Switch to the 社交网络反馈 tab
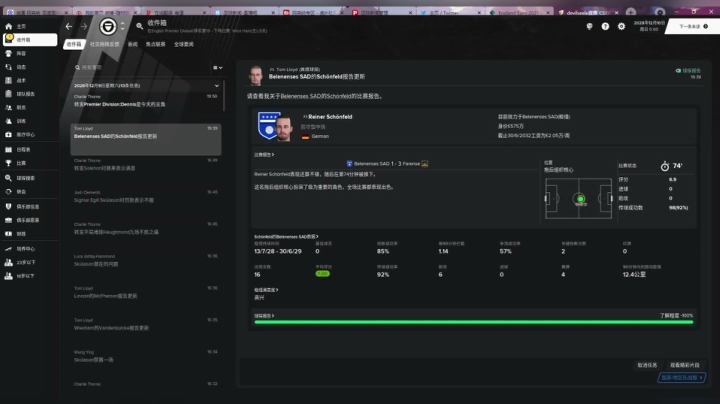 [104, 44]
